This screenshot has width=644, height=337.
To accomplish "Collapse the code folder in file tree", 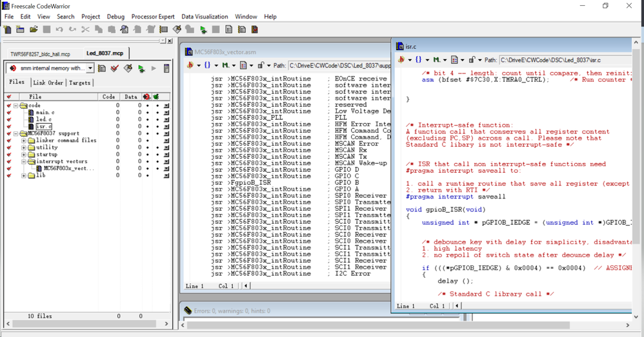I will point(16,106).
